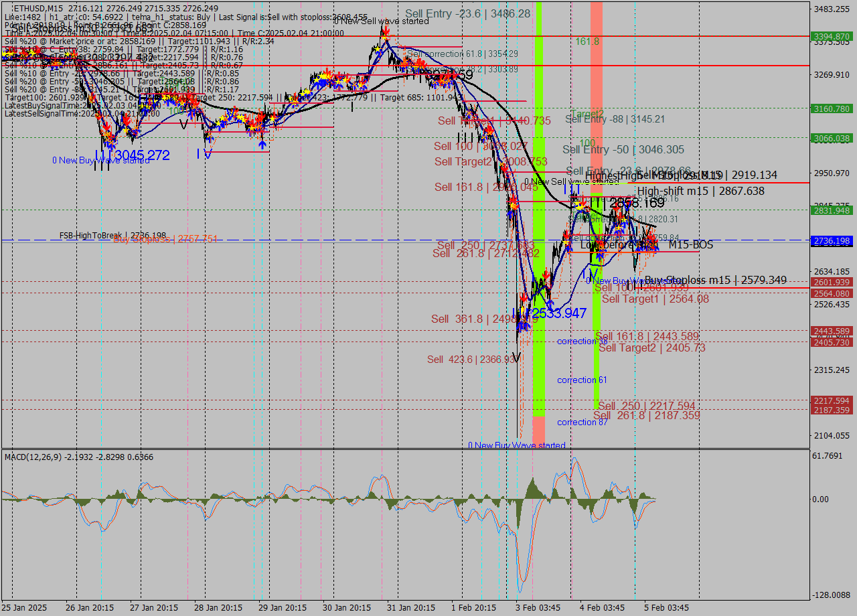Click the '0 New Buy Wave started' marker
Viewport: 857px width, 616px height.
pos(516,445)
